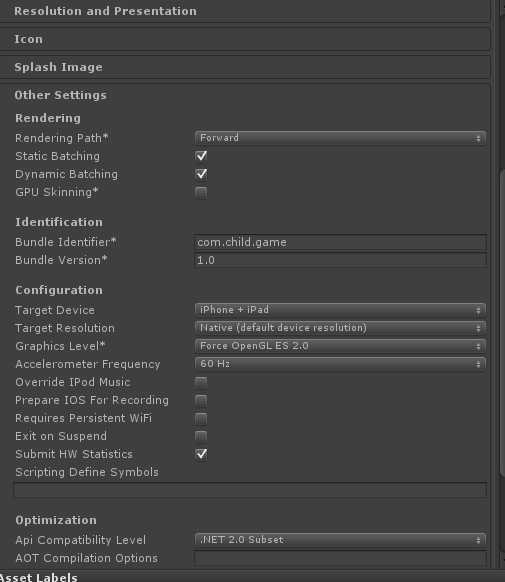Viewport: 505px width, 582px height.
Task: Enable the Override iPod Music checkbox
Action: click(x=201, y=382)
